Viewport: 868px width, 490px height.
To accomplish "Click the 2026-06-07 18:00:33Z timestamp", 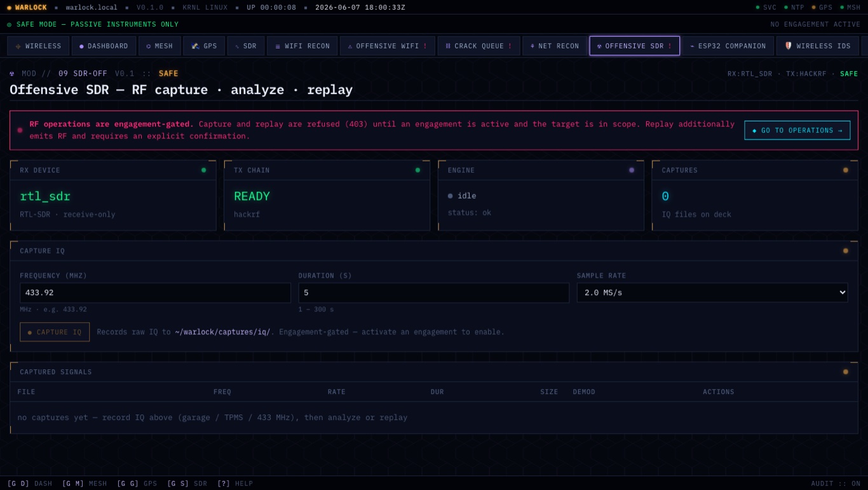I will (360, 8).
